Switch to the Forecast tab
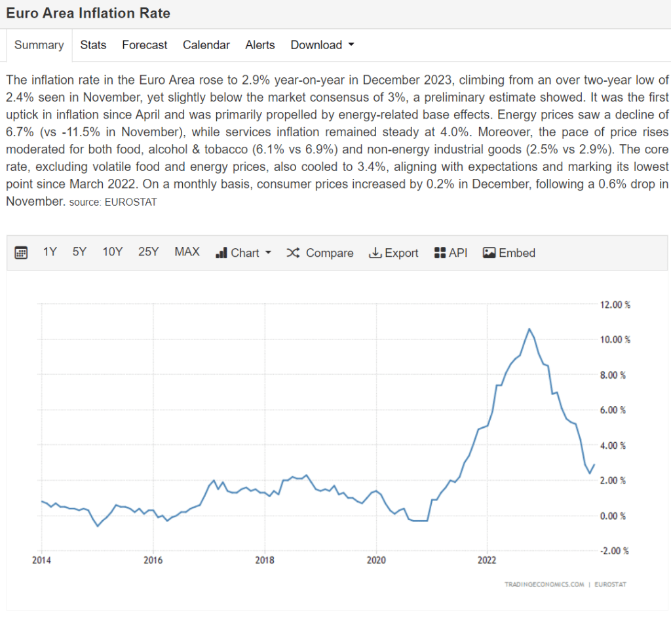 (x=144, y=45)
